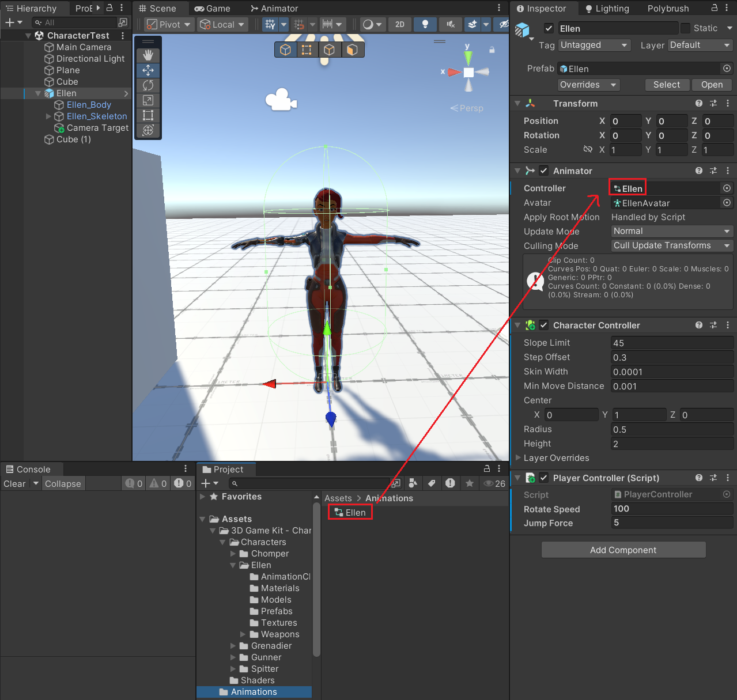Click the camera gizmo in Scene view
Screen dimensions: 737x700
pyautogui.click(x=281, y=99)
